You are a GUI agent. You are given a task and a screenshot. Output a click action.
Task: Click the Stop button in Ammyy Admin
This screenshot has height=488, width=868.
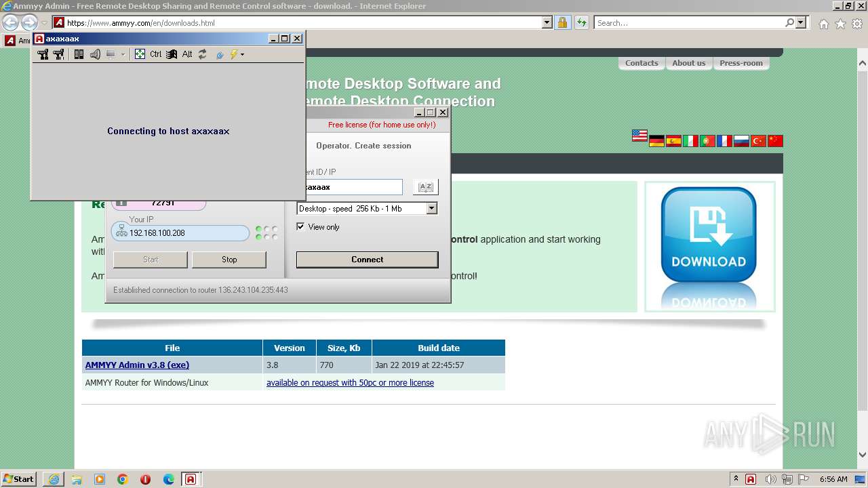(229, 260)
